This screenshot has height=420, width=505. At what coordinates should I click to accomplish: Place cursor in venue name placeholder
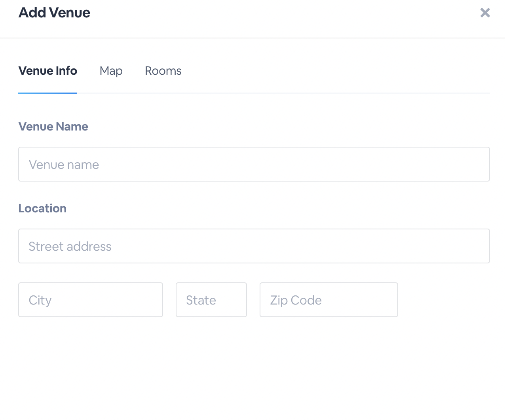254,164
